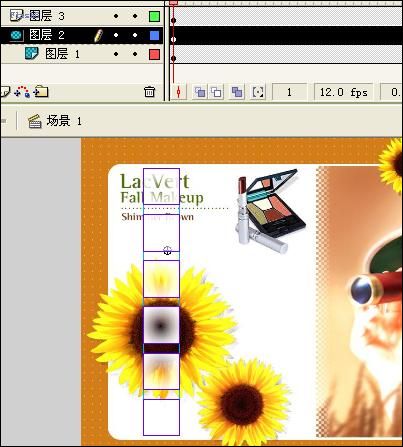Click the mask layer icon of 图层 2
Screen dimensions: 403x447
tap(16, 35)
